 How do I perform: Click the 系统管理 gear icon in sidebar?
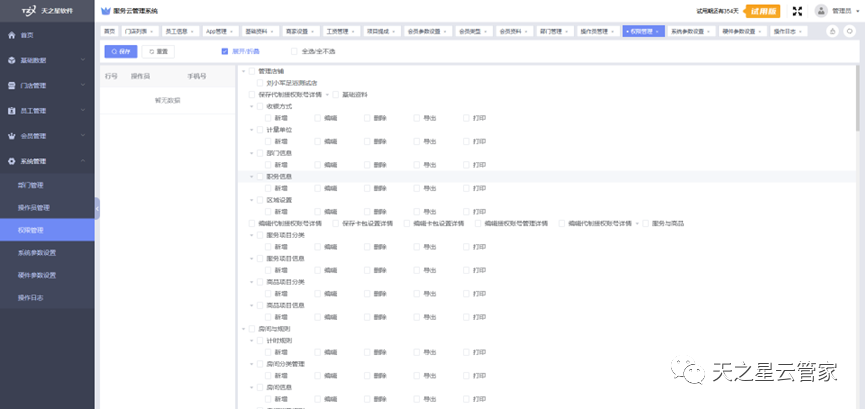[11, 161]
